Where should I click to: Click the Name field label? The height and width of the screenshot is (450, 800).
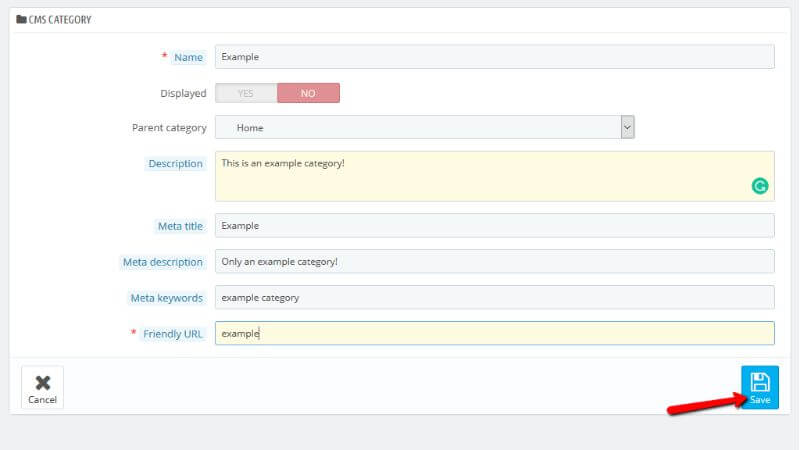(188, 57)
